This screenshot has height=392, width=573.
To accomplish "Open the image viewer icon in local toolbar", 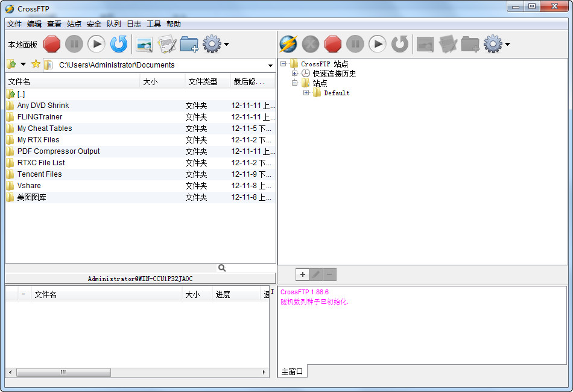I will click(144, 44).
